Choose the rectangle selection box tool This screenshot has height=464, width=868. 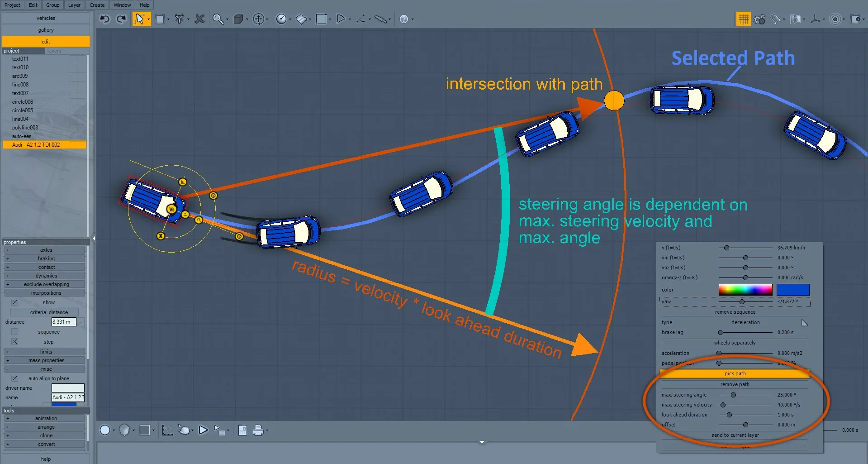click(160, 19)
